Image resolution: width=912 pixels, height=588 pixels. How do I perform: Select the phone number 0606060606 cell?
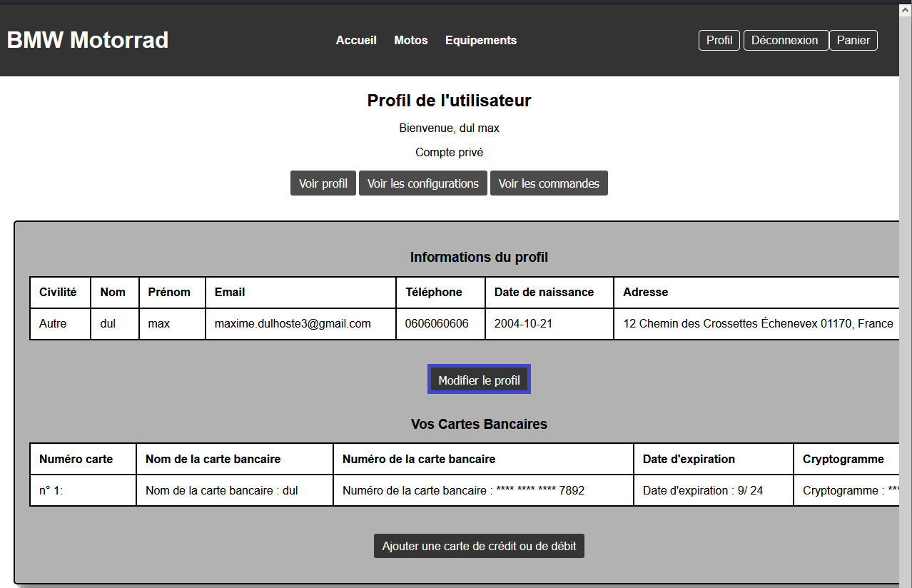coord(437,323)
